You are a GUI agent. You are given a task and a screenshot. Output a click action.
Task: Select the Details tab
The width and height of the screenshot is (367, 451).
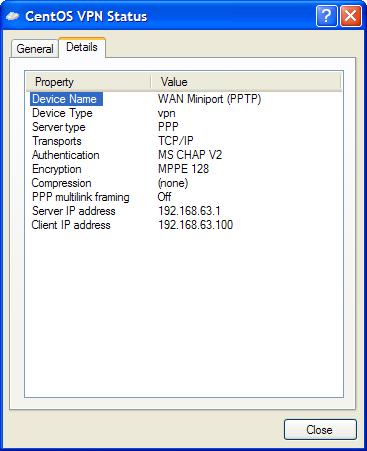pos(82,47)
